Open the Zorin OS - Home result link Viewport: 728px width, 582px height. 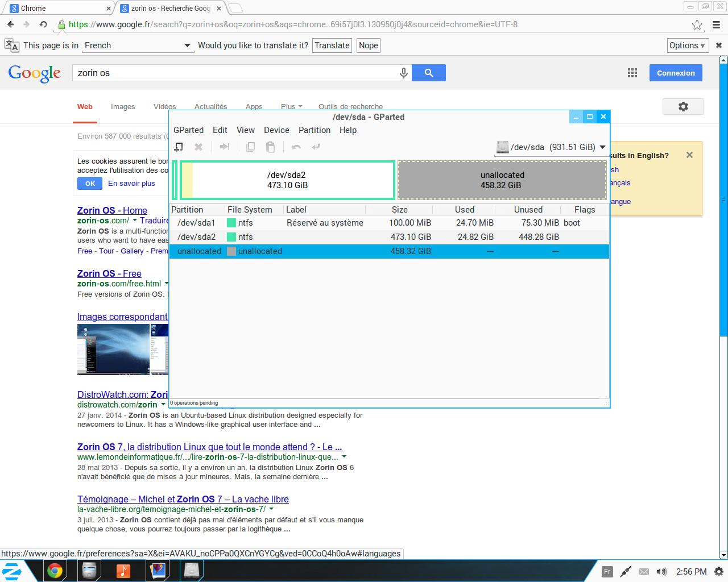112,210
